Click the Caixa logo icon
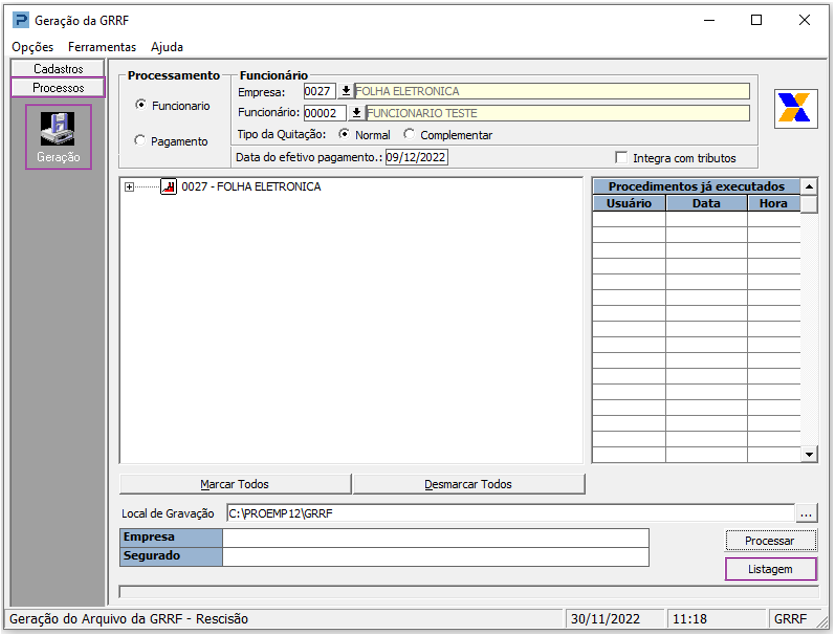This screenshot has width=833, height=634. [x=796, y=108]
